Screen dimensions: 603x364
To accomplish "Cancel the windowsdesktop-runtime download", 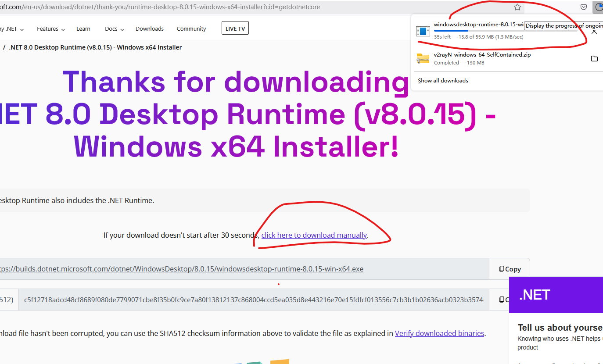I will pos(594,32).
